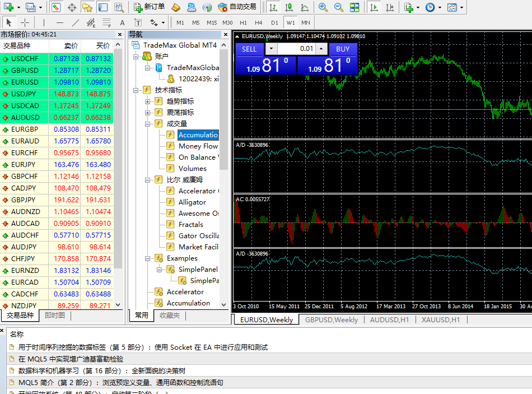Screen dimensions: 532x394
Task: Zoom out on the chart
Action: click(x=339, y=7)
